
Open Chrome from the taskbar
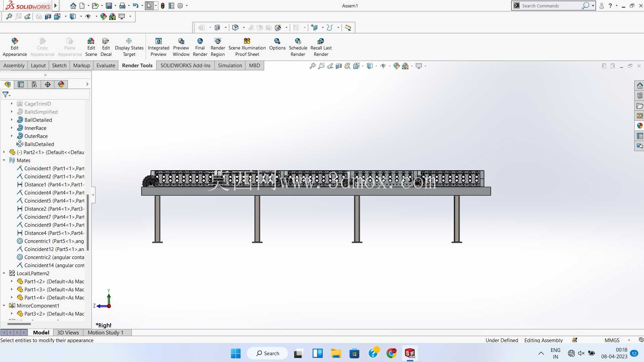[391, 353]
